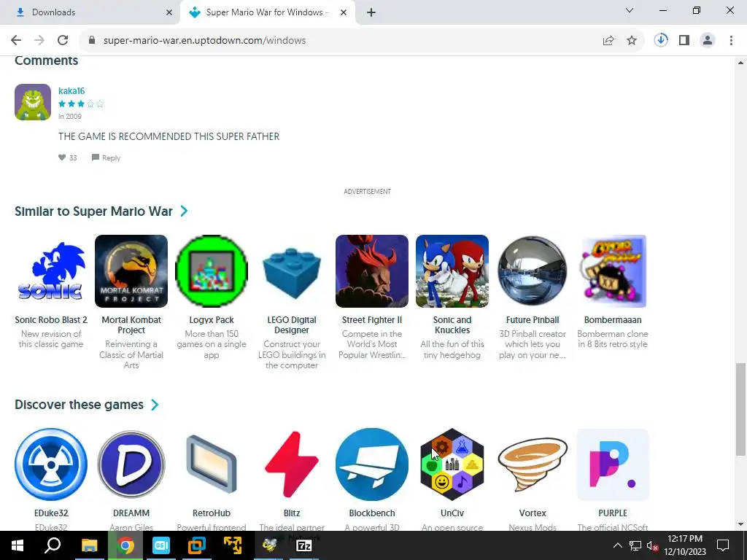Open the Future Pinball sphere icon
This screenshot has width=747, height=560.
click(532, 271)
